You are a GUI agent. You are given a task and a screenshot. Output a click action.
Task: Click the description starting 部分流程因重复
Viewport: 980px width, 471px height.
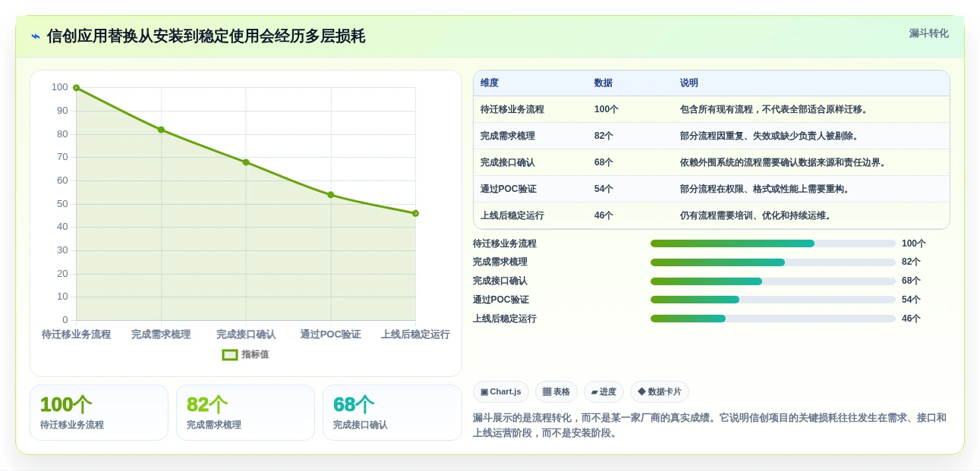coord(770,136)
